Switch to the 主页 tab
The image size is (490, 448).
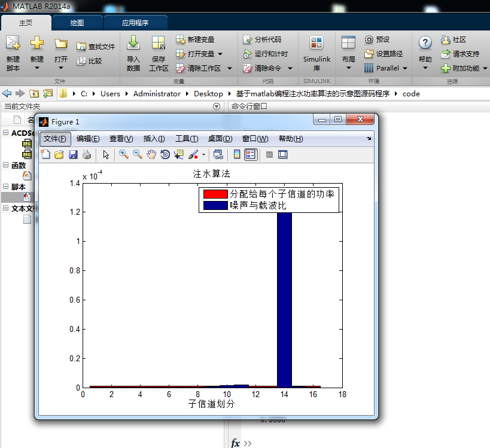point(26,23)
